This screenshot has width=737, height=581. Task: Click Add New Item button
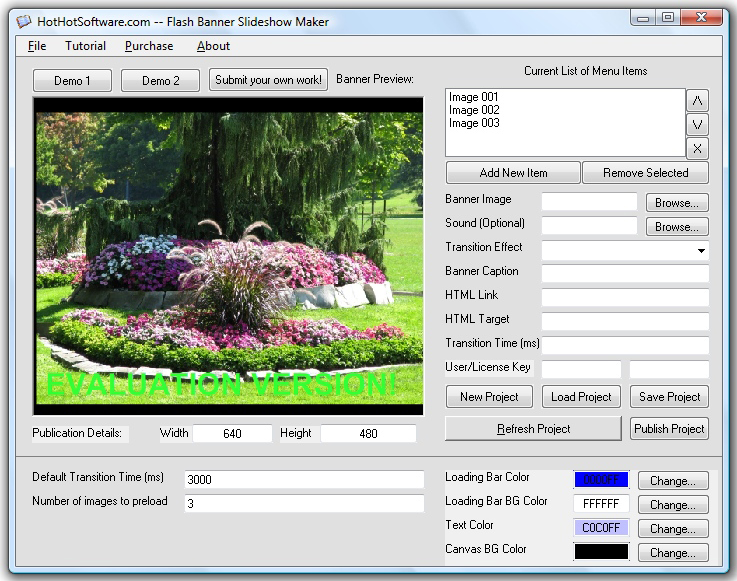(x=513, y=173)
